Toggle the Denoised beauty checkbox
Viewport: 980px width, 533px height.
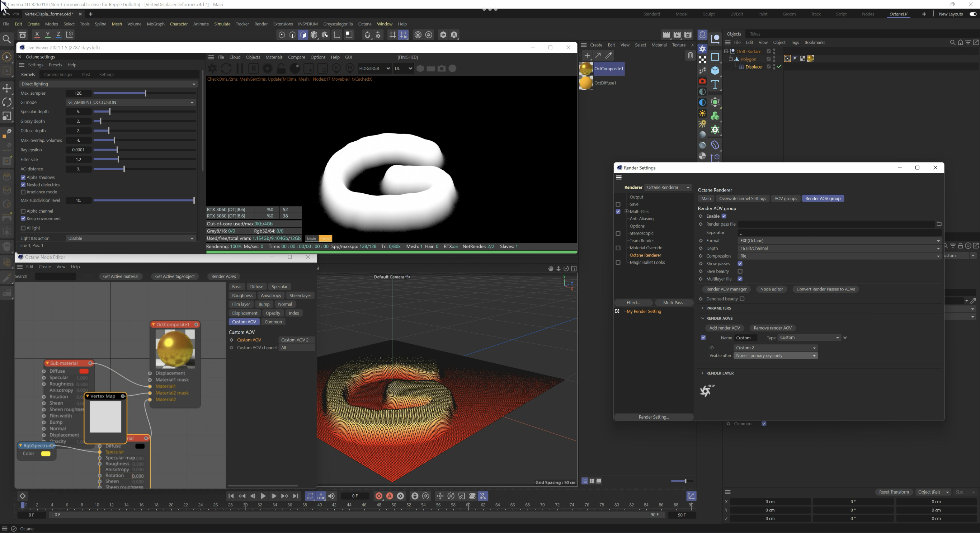[742, 299]
